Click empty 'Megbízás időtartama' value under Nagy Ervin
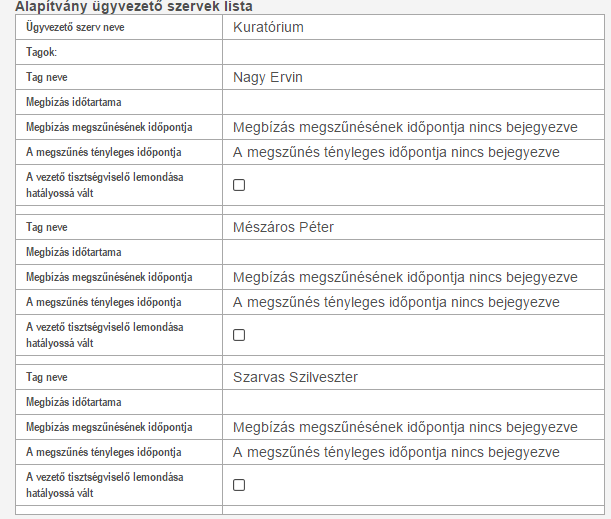 [x=413, y=102]
